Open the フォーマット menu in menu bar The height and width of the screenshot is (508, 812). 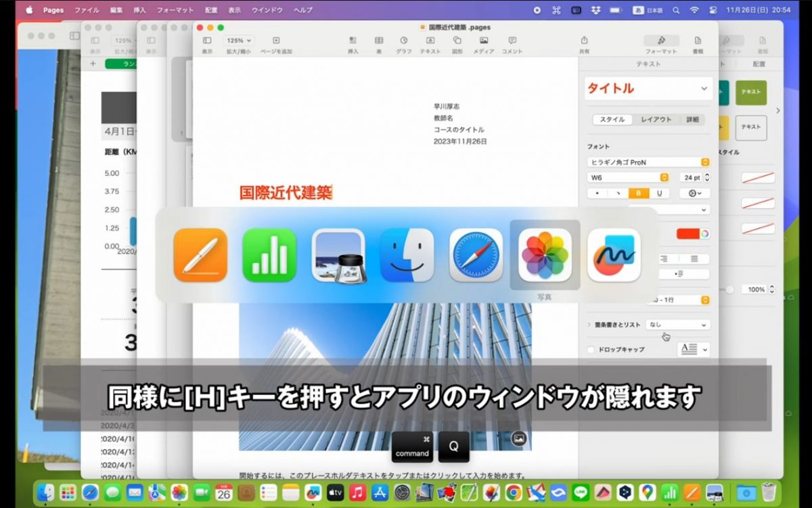pos(175,10)
